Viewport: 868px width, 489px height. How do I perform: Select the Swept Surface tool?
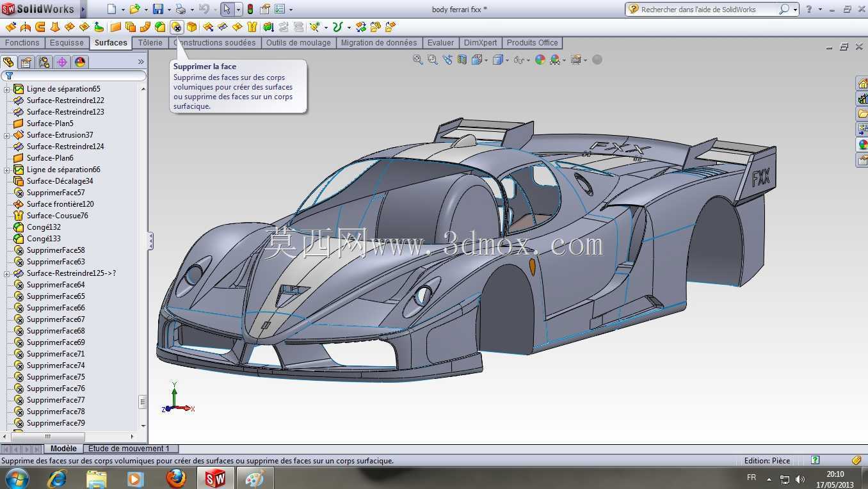coord(40,27)
